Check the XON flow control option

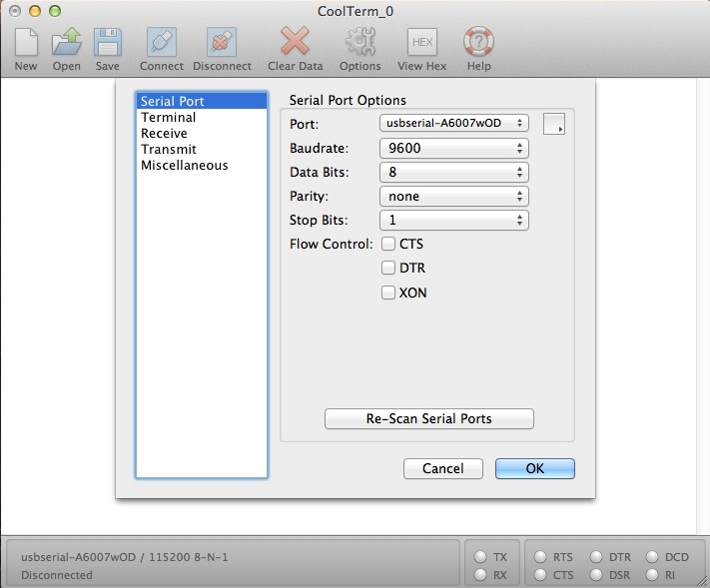388,293
